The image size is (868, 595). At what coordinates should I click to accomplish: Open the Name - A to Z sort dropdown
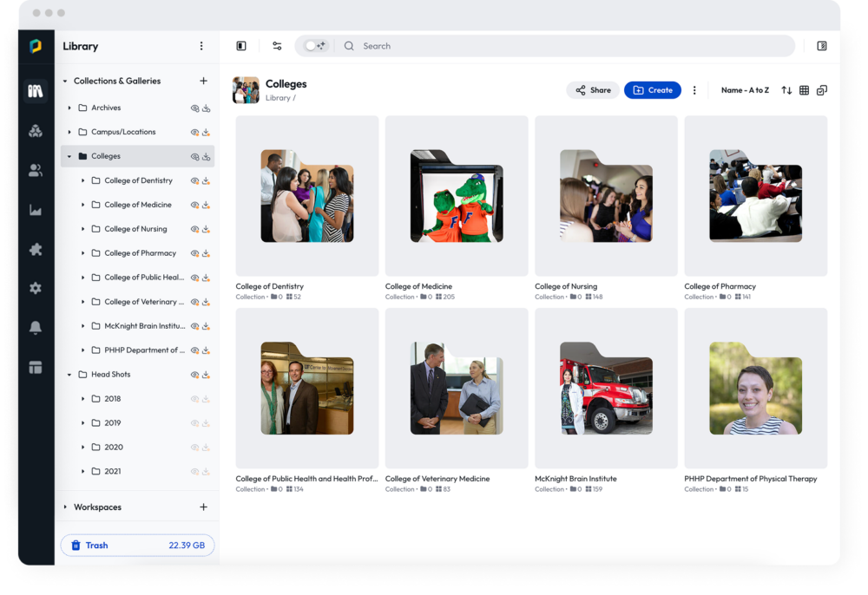(x=745, y=90)
